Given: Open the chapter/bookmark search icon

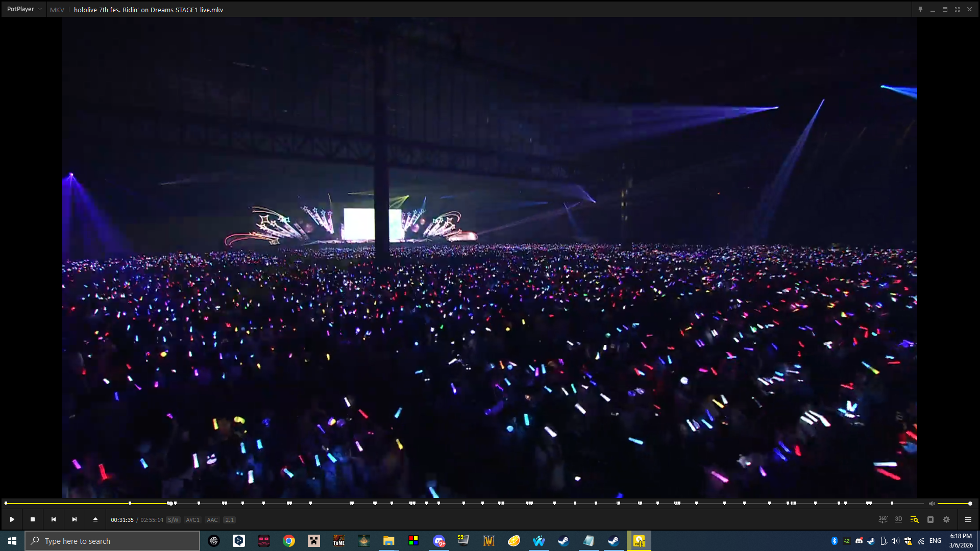Looking at the screenshot, I should click(x=914, y=519).
